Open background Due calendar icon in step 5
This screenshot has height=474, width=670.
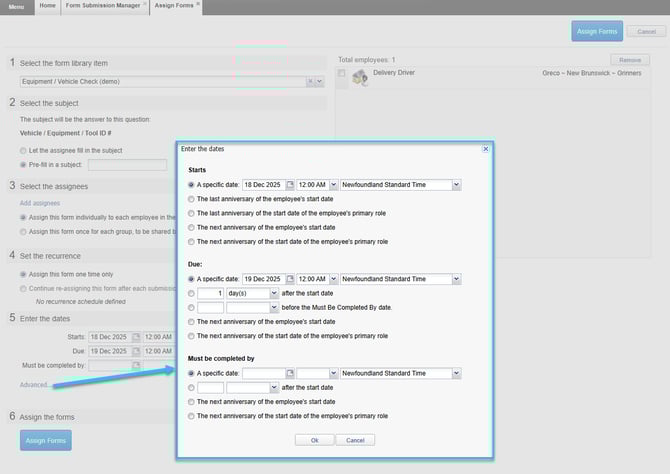(136, 351)
